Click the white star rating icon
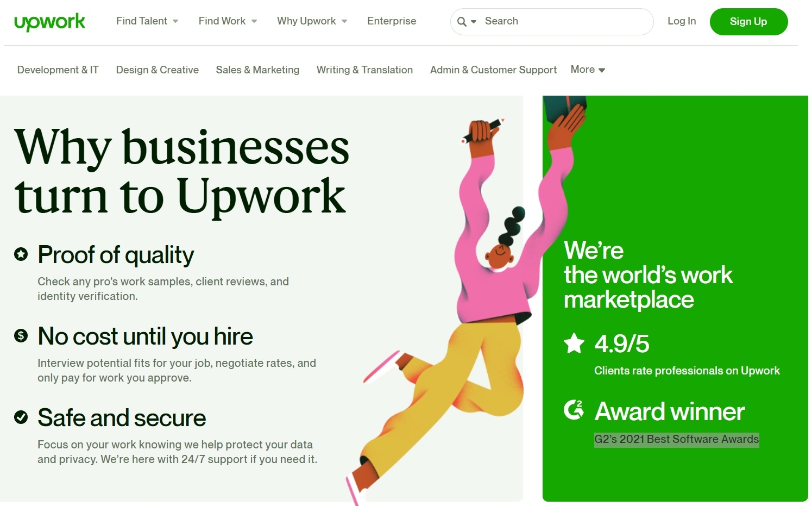The height and width of the screenshot is (506, 812). click(574, 343)
